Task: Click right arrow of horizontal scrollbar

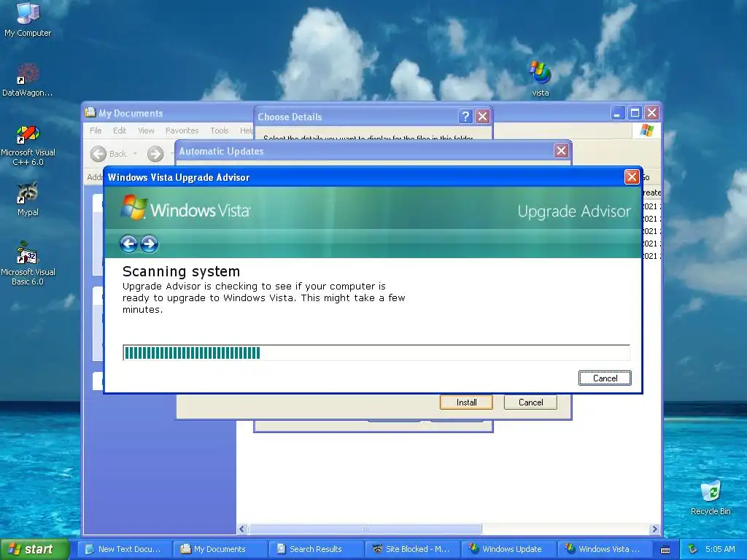Action: 654,529
